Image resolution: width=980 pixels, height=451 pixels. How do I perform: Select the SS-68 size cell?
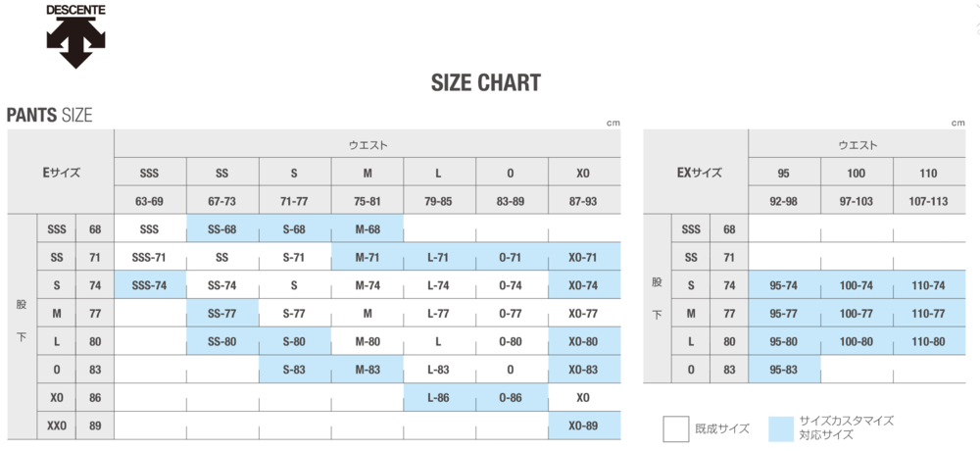point(222,228)
